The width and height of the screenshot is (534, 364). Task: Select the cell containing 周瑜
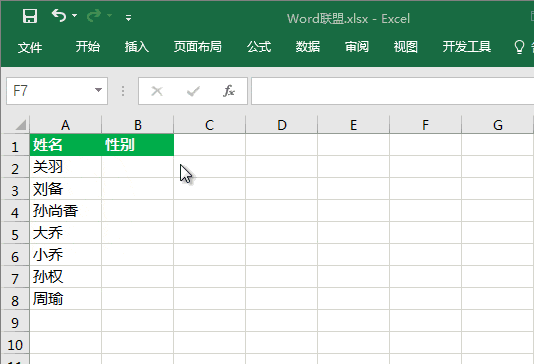point(66,299)
